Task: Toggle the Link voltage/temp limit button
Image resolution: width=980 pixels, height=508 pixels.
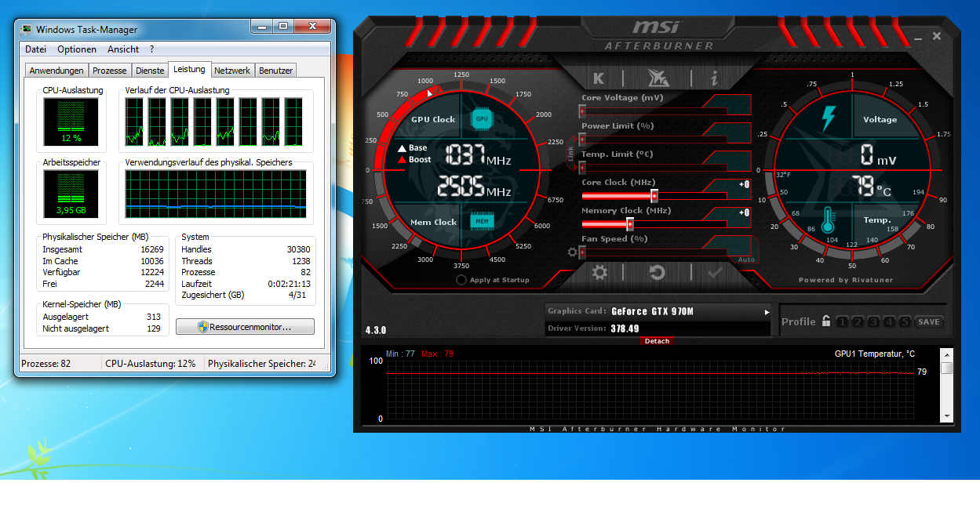Action: click(x=570, y=154)
